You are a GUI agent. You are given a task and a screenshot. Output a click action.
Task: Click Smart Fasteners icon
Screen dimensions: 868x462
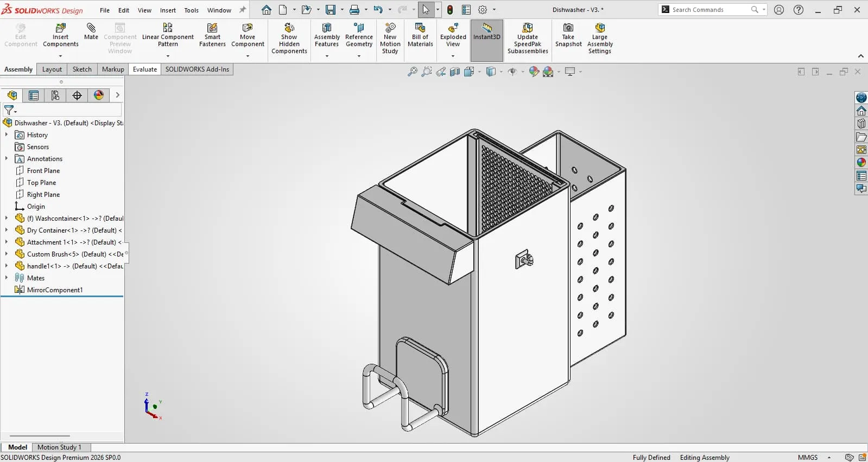point(212,35)
